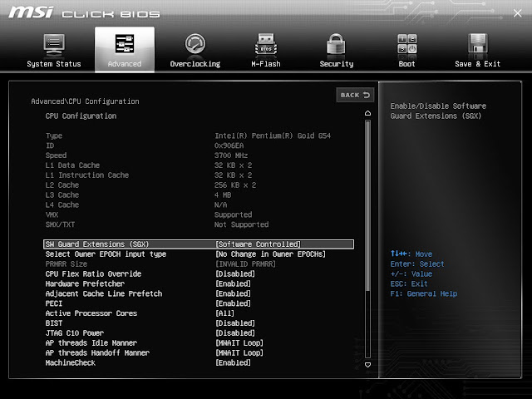Viewport: 532px width, 399px height.
Task: Click the scroll up arrow
Action: [367, 113]
